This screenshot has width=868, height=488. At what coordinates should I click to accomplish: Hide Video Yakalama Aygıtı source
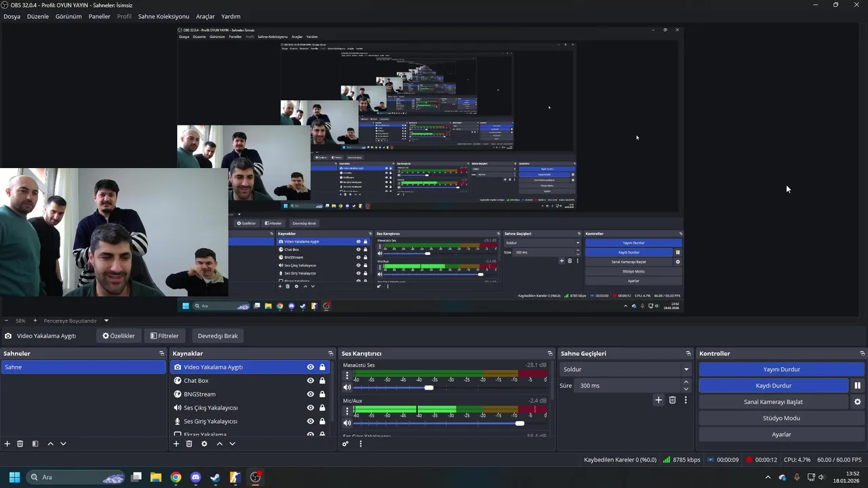311,367
